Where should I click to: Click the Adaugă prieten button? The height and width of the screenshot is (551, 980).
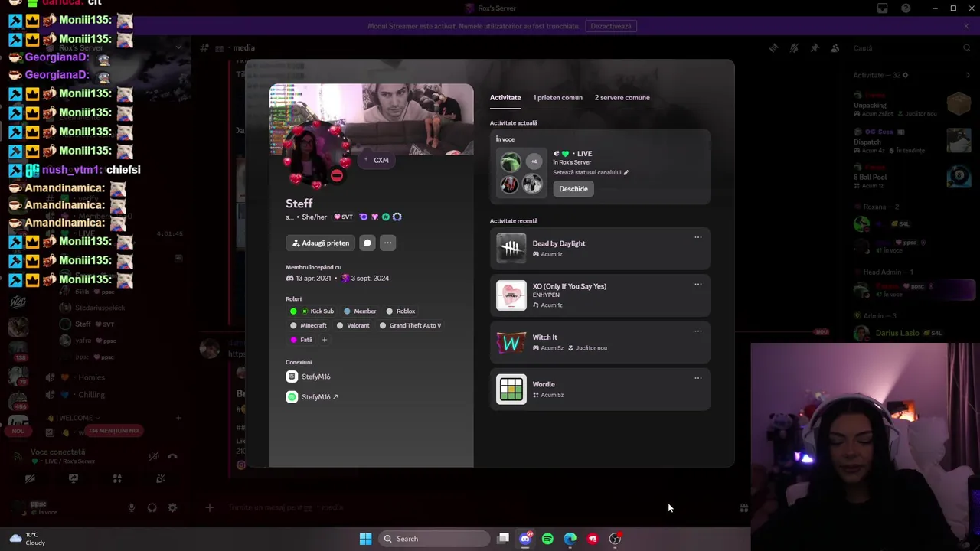click(x=320, y=243)
